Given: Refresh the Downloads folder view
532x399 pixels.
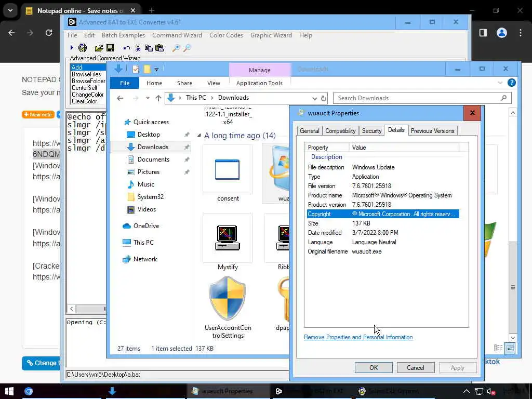Looking at the screenshot, I should point(324,98).
